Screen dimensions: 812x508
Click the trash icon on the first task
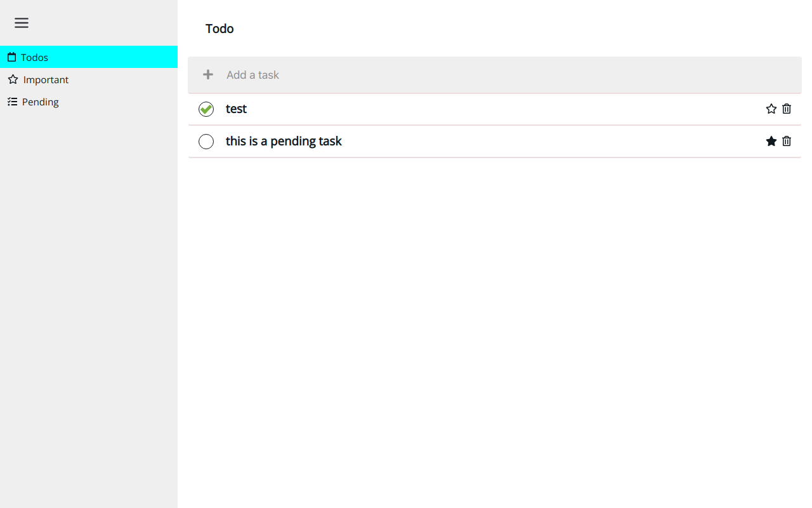[x=787, y=109]
